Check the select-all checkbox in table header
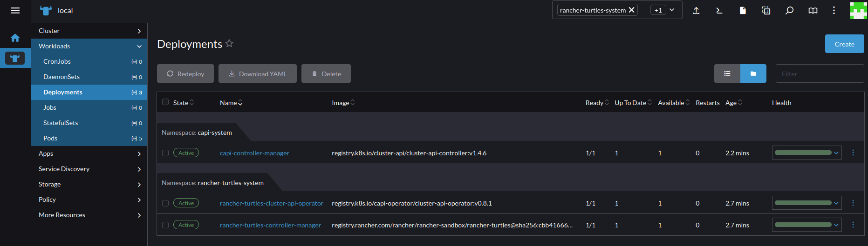 point(165,102)
